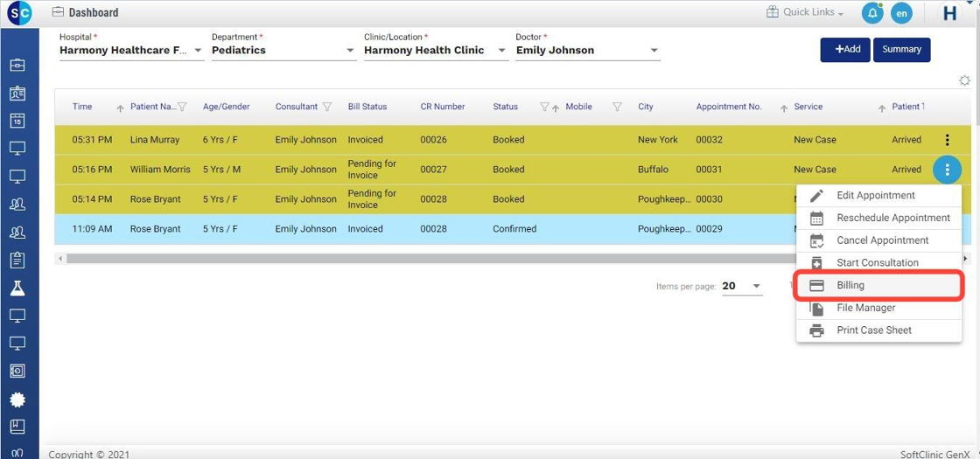Open table settings gear icon above grid
Screen dimensions: 980x459
[x=964, y=80]
